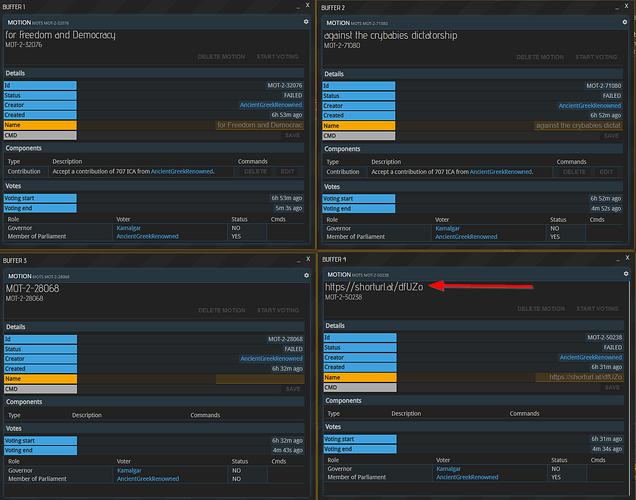Close the Buffer 4 window

click(x=627, y=258)
